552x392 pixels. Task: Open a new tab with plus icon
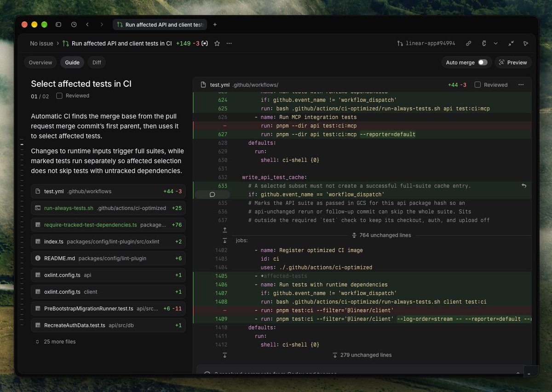[215, 25]
